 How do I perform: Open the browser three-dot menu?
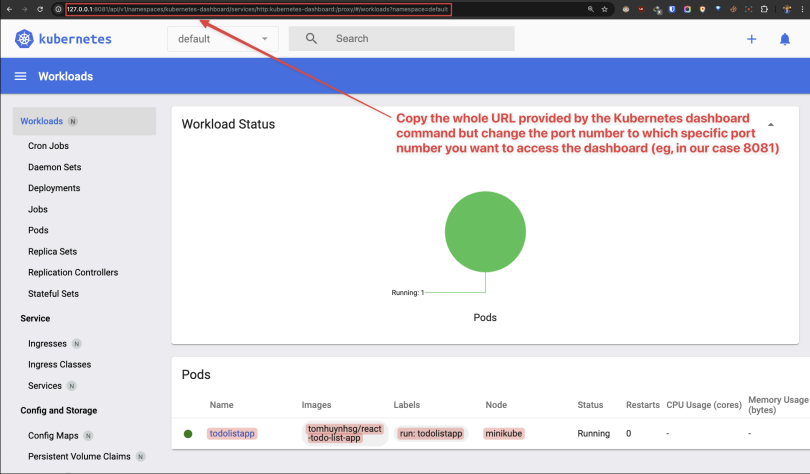pyautogui.click(x=802, y=9)
